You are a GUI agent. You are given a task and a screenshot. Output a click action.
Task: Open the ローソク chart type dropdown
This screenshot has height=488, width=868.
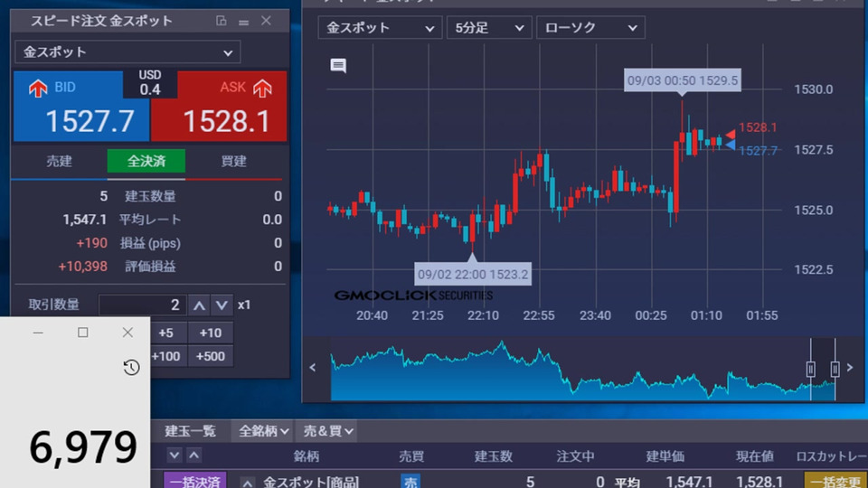590,28
